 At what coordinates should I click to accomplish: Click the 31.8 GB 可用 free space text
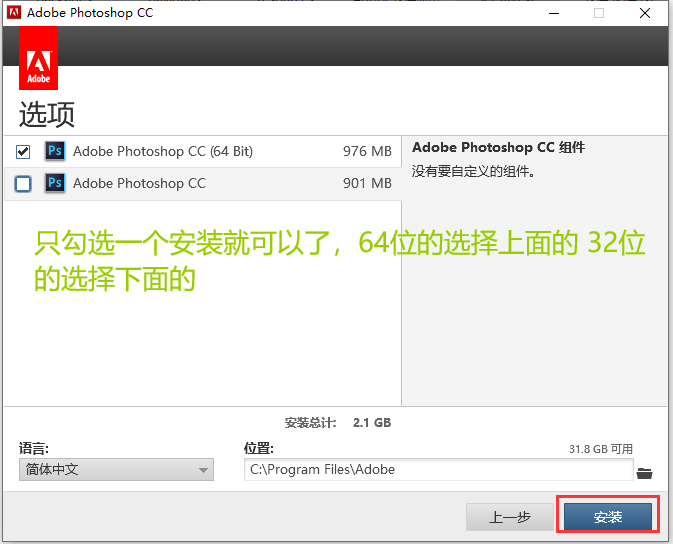pyautogui.click(x=601, y=449)
